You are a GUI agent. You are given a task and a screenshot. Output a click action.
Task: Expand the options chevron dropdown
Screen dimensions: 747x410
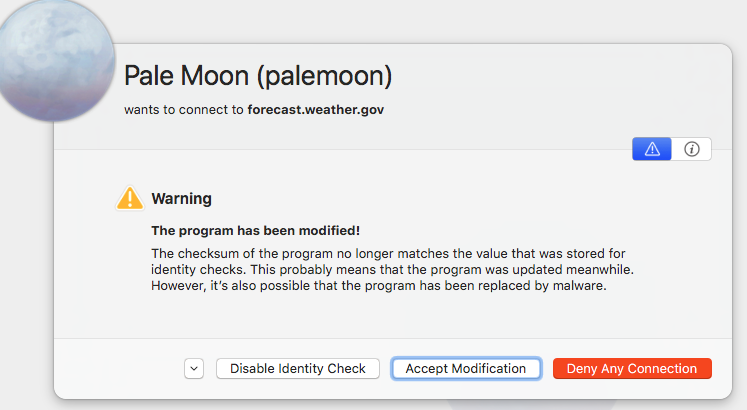pyautogui.click(x=194, y=369)
